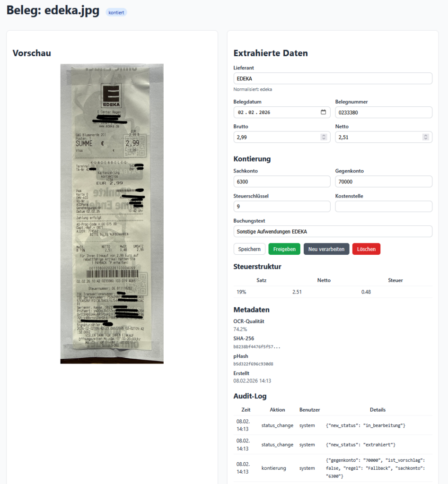Click the EDEKA receipt preview image

point(112,214)
